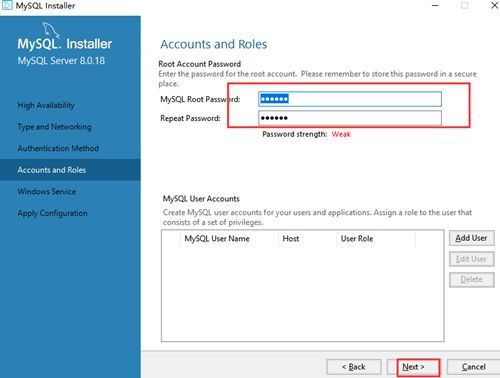Close the MySQL Installer window

[495, 5]
